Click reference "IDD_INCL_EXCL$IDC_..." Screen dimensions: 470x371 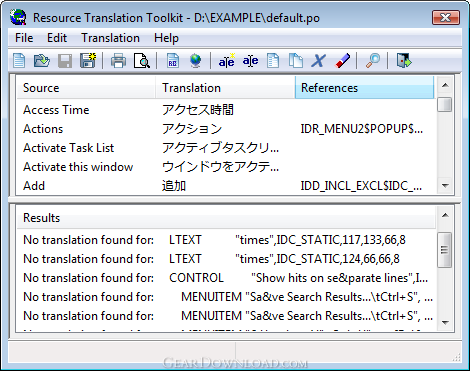(361, 186)
